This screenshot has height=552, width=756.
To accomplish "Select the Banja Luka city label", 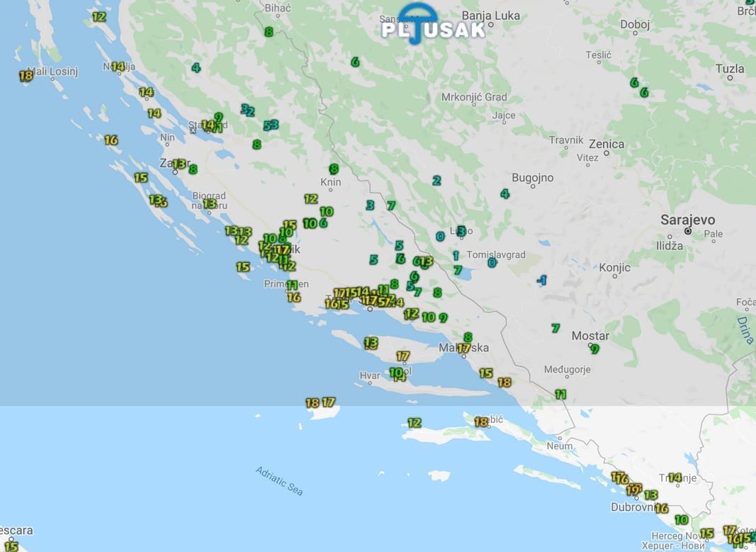I will [x=490, y=16].
